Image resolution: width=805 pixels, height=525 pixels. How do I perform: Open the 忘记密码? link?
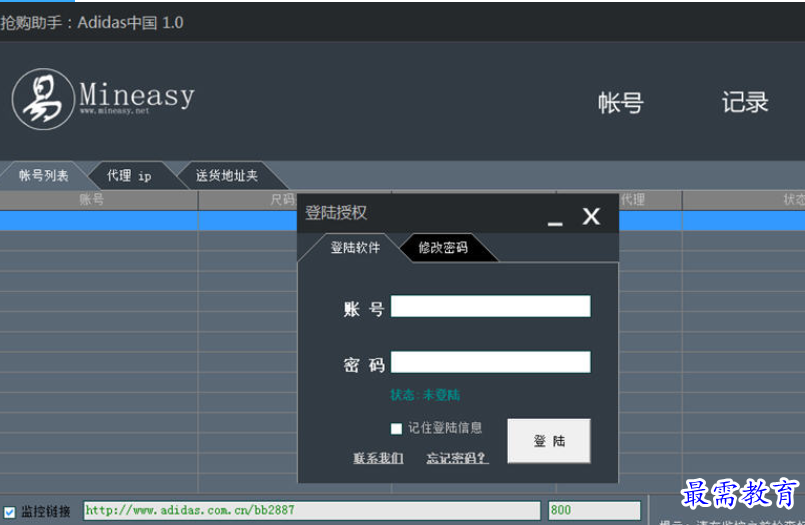tap(457, 458)
